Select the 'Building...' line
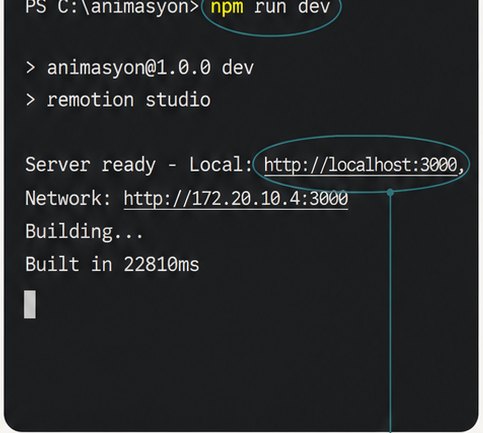 pyautogui.click(x=84, y=232)
